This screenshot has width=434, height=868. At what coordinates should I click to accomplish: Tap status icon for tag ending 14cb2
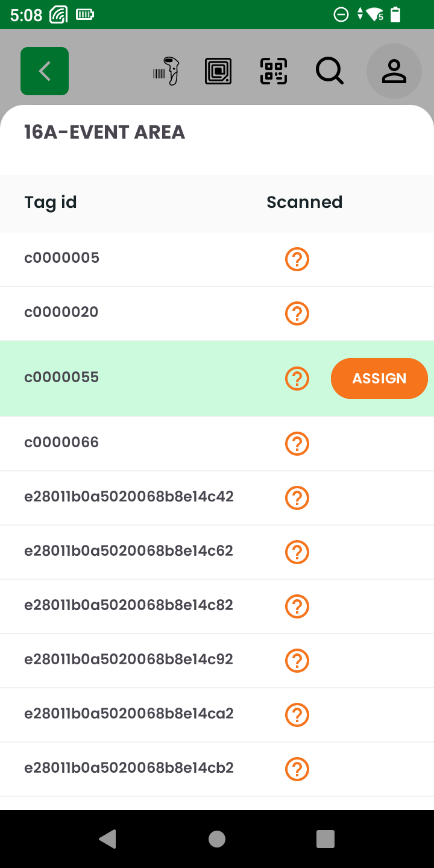click(x=297, y=769)
